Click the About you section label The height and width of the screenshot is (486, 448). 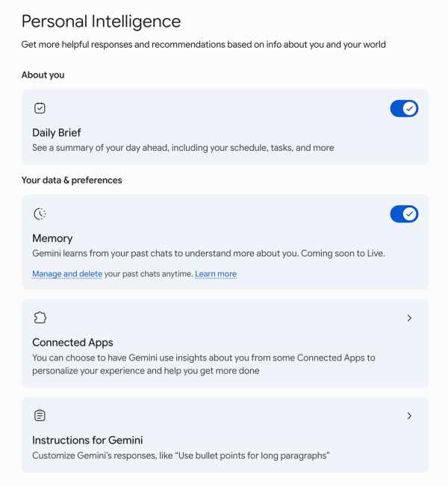[x=43, y=75]
